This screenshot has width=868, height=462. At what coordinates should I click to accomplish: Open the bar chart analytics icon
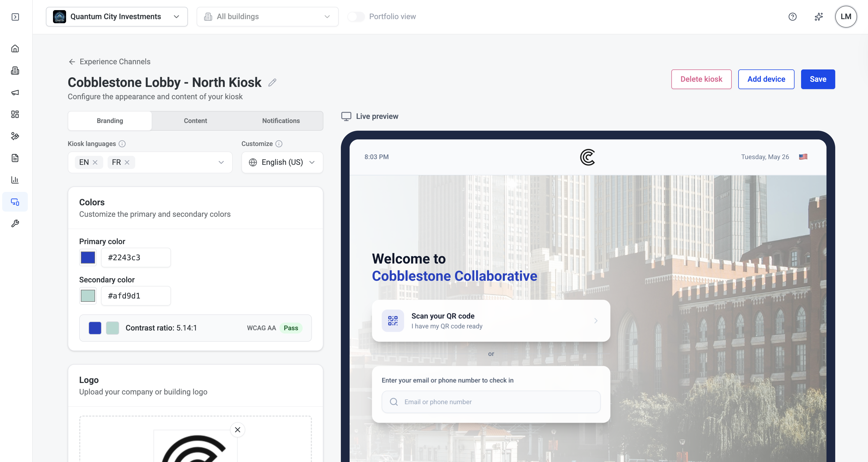pyautogui.click(x=15, y=180)
